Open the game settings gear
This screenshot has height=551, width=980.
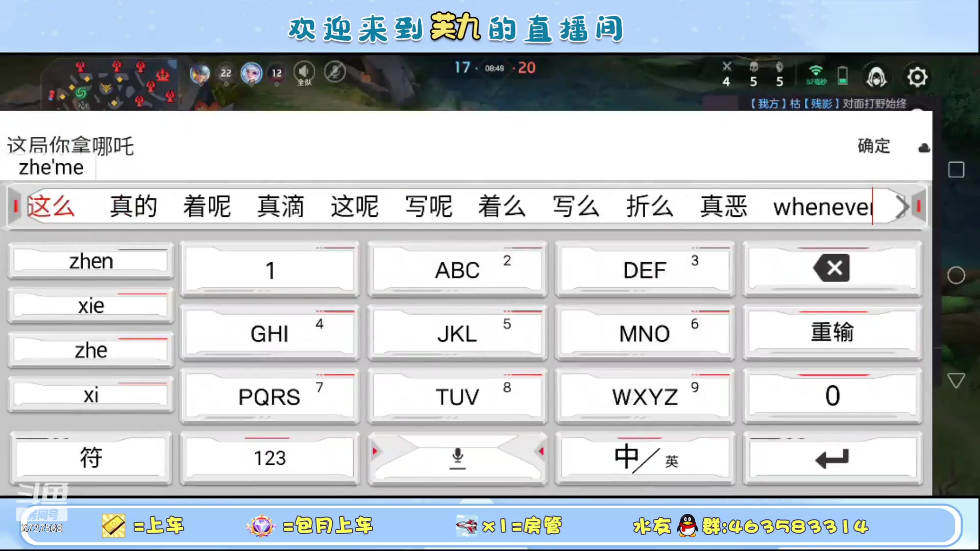[x=917, y=78]
